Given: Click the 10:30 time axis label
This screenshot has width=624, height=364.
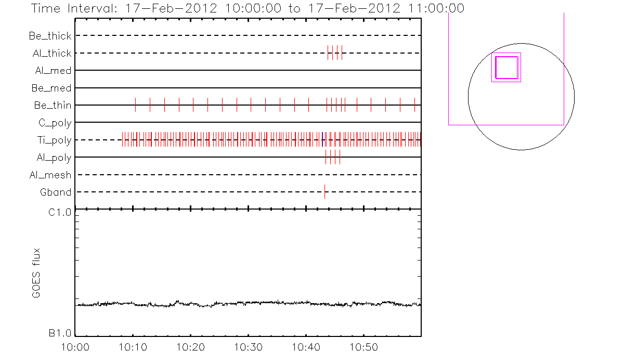Looking at the screenshot, I should pos(249,346).
